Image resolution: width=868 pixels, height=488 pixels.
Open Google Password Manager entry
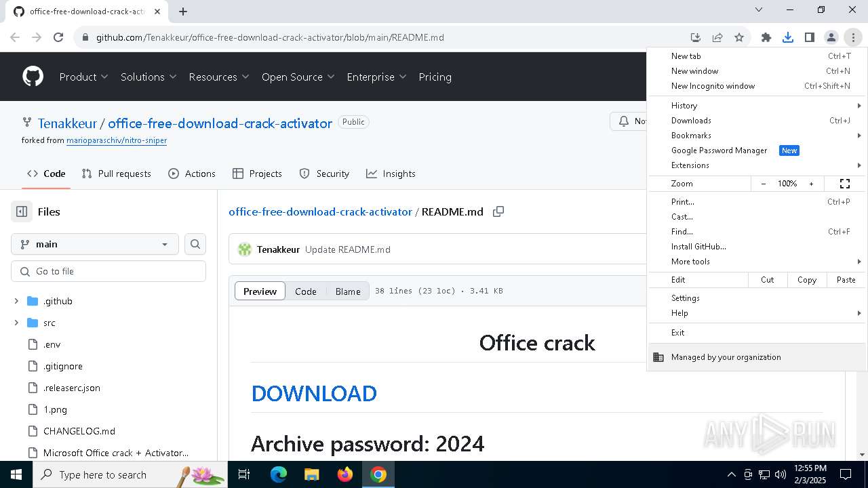tap(757, 150)
